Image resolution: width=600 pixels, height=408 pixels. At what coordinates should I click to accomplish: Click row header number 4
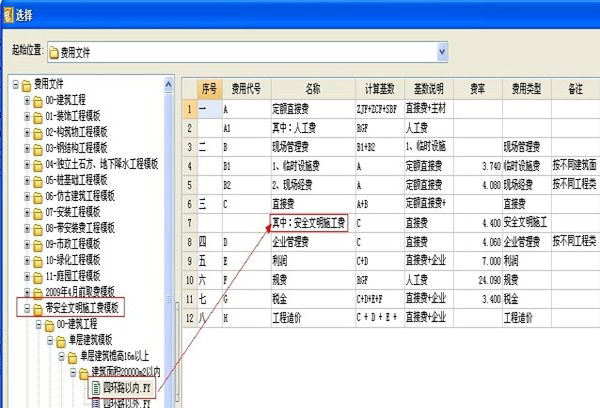[x=188, y=166]
